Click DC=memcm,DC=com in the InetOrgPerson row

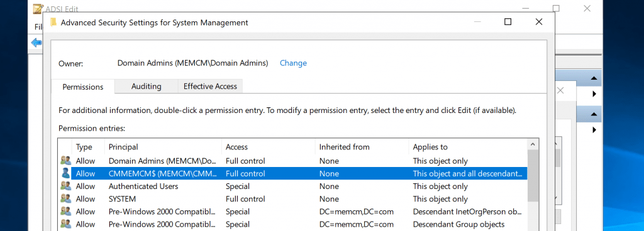tap(357, 212)
